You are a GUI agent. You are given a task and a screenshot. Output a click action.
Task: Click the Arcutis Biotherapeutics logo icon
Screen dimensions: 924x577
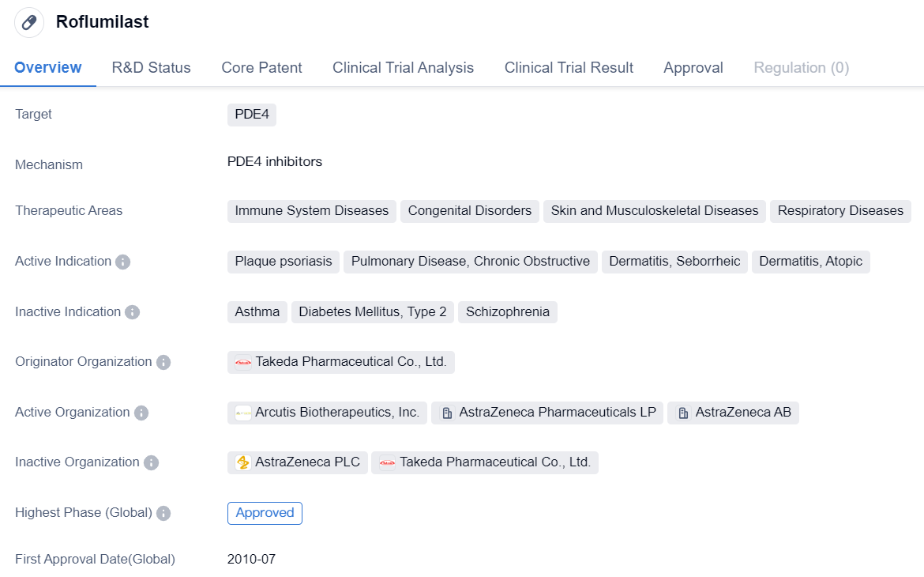243,413
